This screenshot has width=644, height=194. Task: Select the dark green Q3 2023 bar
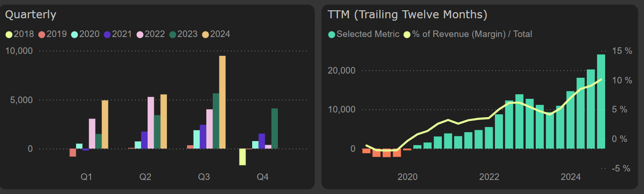pos(216,121)
